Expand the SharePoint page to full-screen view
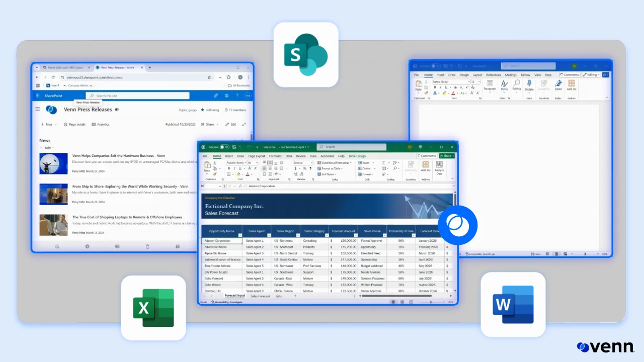This screenshot has height=362, width=644. pos(244,124)
